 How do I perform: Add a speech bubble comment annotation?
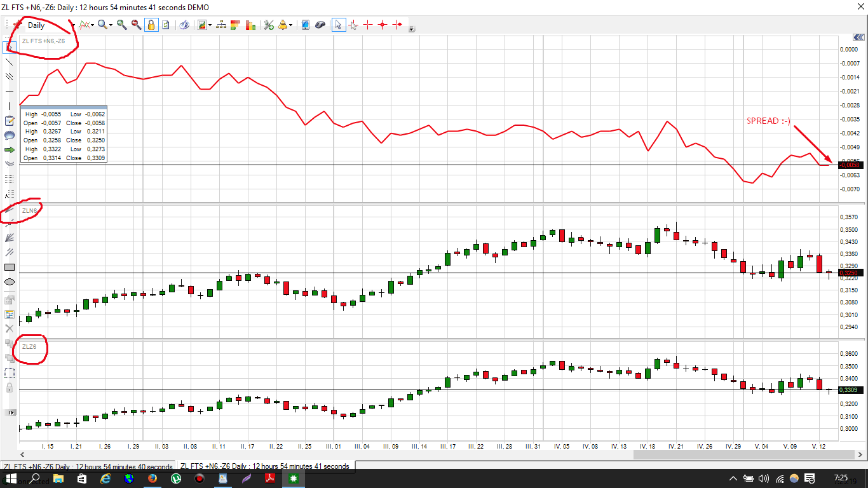click(10, 135)
